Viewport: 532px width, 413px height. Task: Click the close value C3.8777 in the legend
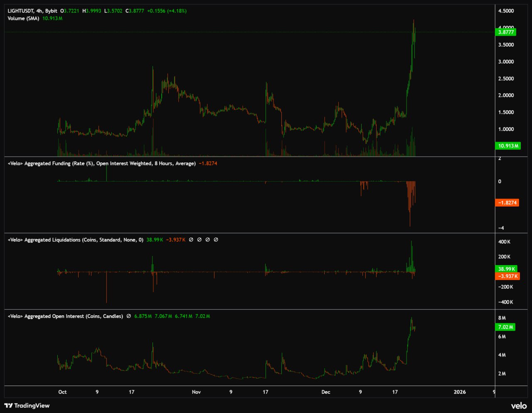[x=135, y=11]
